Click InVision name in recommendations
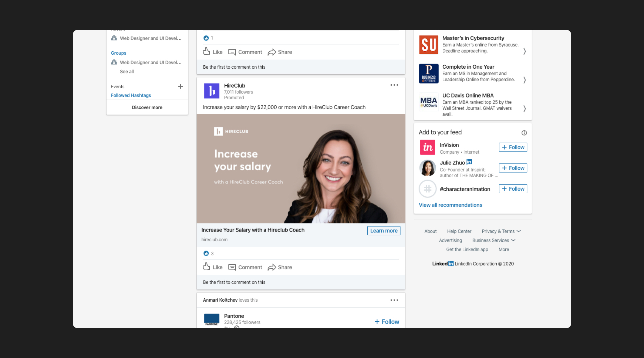This screenshot has width=644, height=358. (x=449, y=145)
